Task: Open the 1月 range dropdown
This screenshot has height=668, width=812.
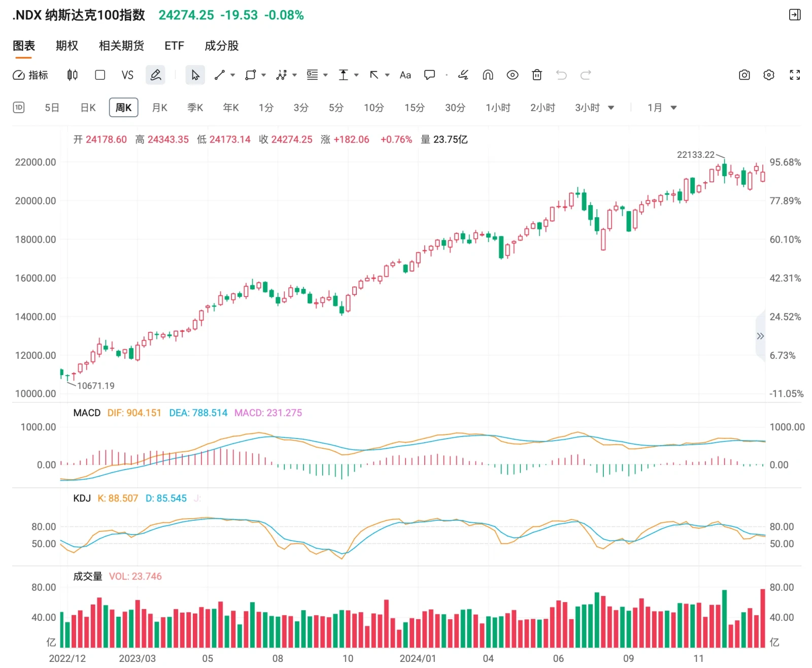Action: click(662, 108)
